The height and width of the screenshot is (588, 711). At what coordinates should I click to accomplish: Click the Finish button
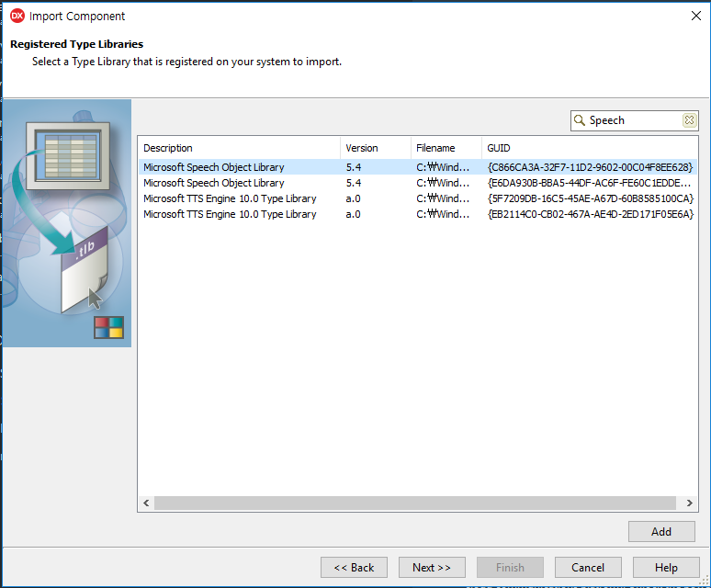pos(510,567)
